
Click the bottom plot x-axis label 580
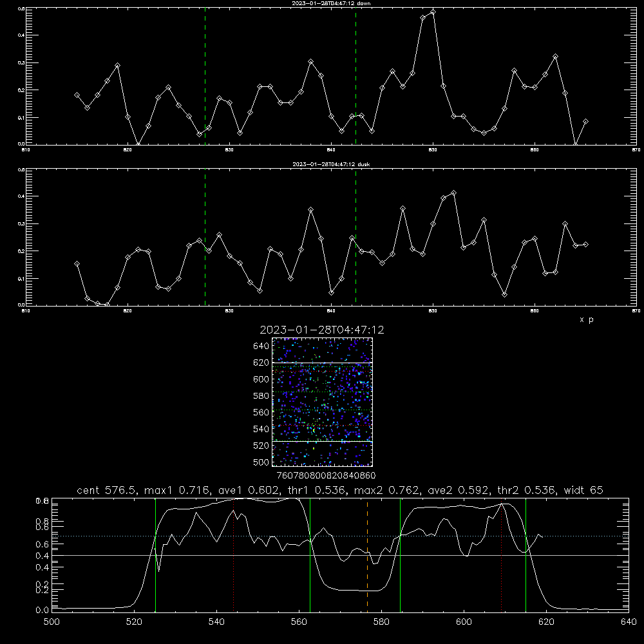tap(381, 622)
